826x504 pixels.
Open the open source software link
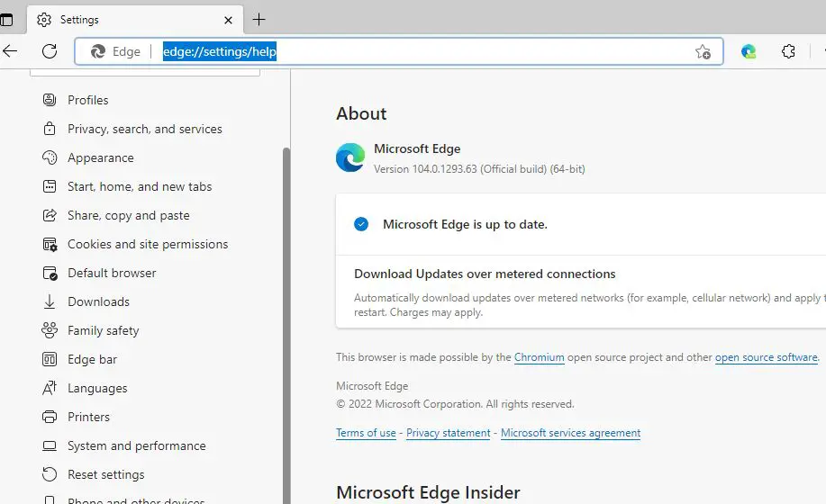point(766,357)
